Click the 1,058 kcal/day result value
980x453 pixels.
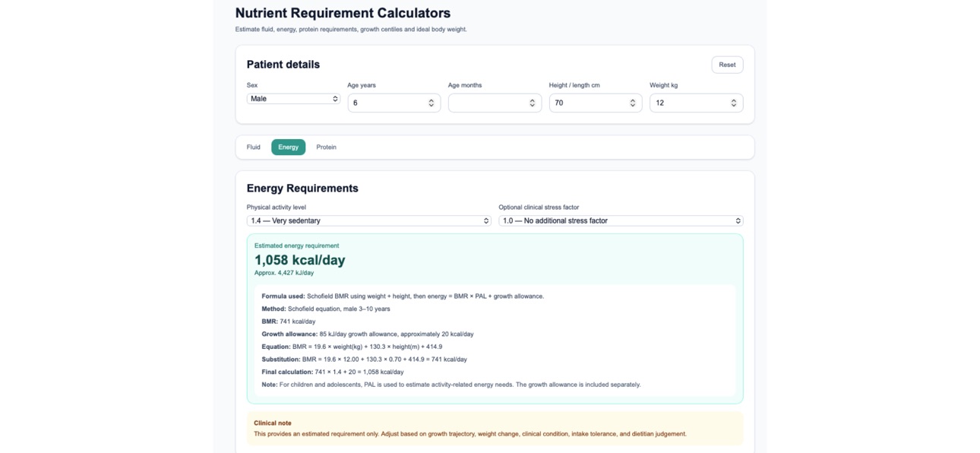[x=300, y=260]
